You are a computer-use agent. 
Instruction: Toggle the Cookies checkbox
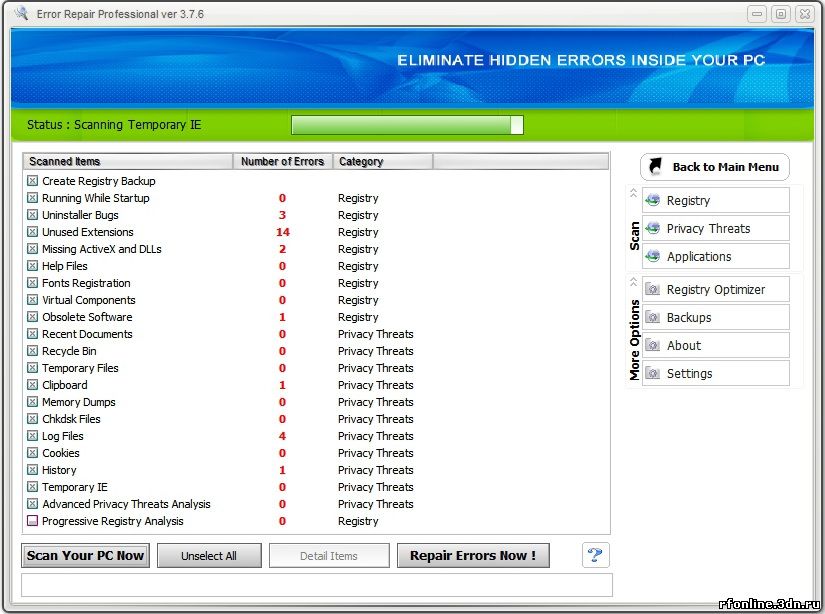pyautogui.click(x=33, y=452)
